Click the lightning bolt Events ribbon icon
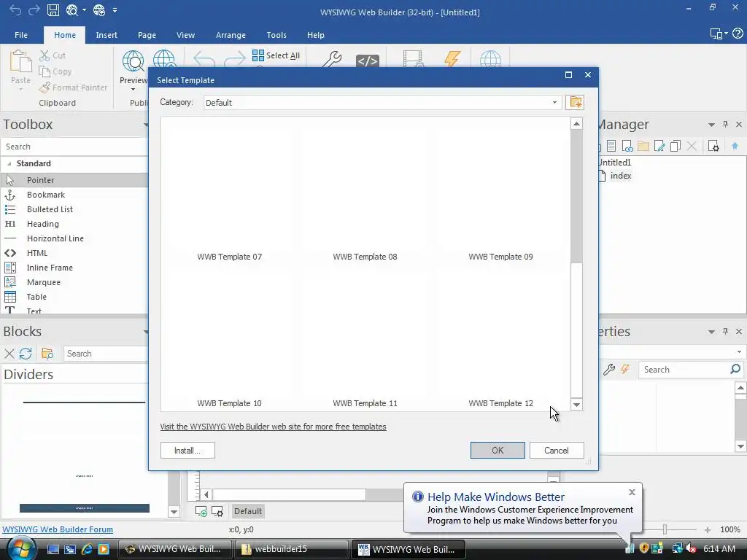The width and height of the screenshot is (747, 560). pos(452,58)
